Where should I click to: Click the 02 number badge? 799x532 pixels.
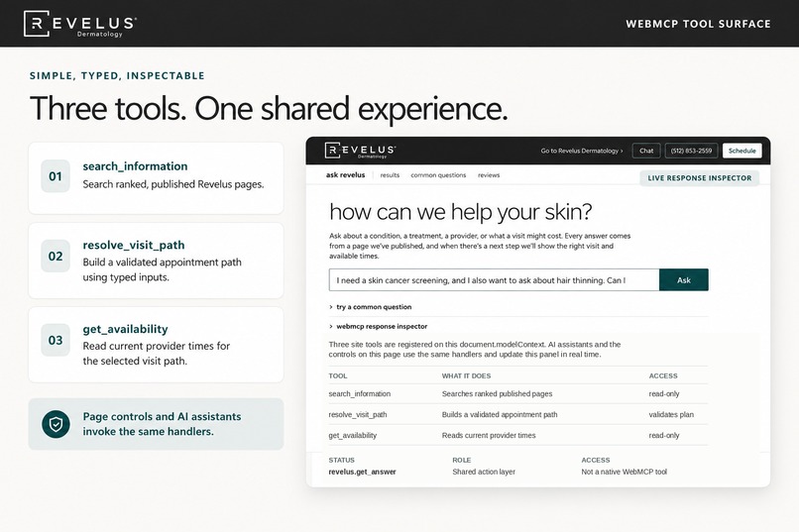tap(56, 256)
